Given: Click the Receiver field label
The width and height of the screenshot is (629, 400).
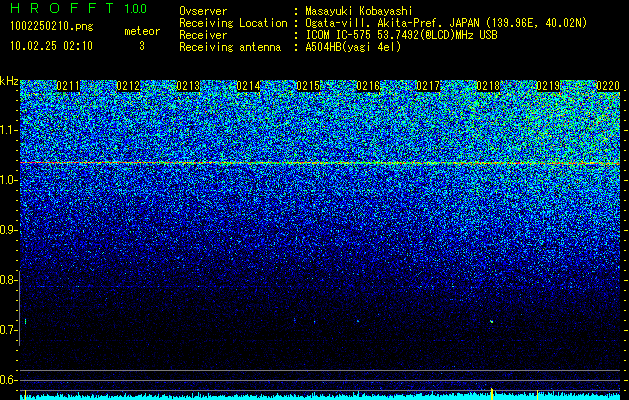Looking at the screenshot, I should coord(203,35).
